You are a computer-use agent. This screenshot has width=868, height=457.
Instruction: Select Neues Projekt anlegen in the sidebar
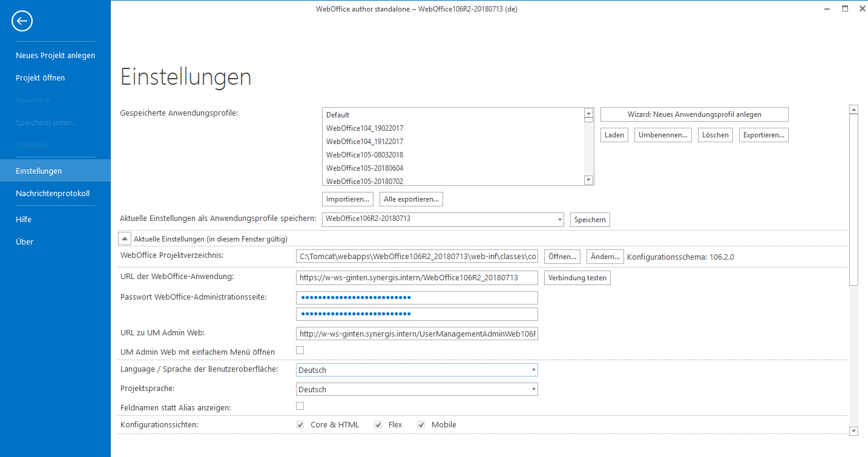55,55
